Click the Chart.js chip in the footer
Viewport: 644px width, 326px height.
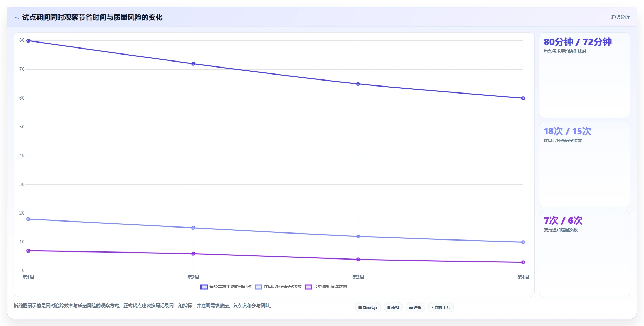point(368,307)
